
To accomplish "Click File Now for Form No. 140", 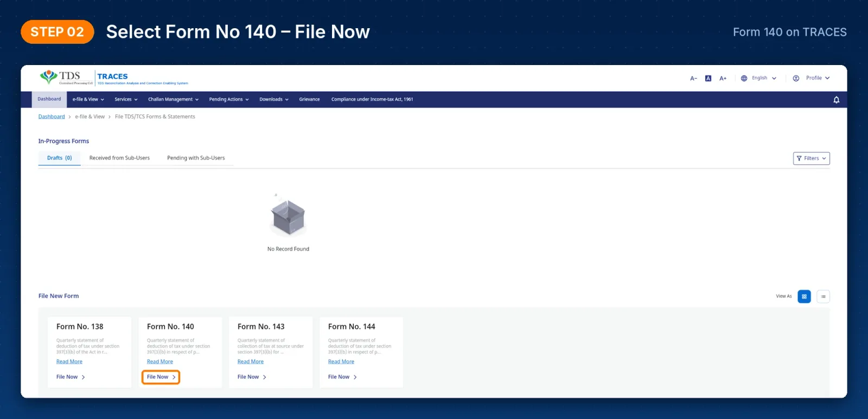I will (x=161, y=377).
